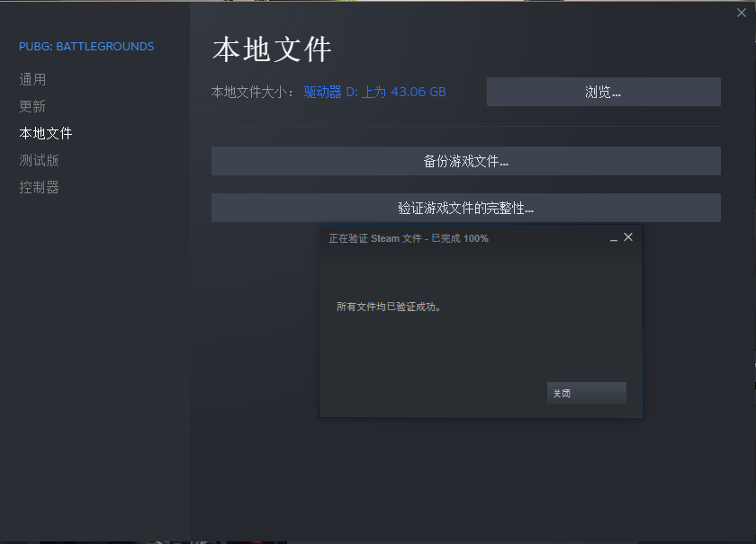Click 备份游戏文件... button
This screenshot has height=544, width=756.
(466, 161)
